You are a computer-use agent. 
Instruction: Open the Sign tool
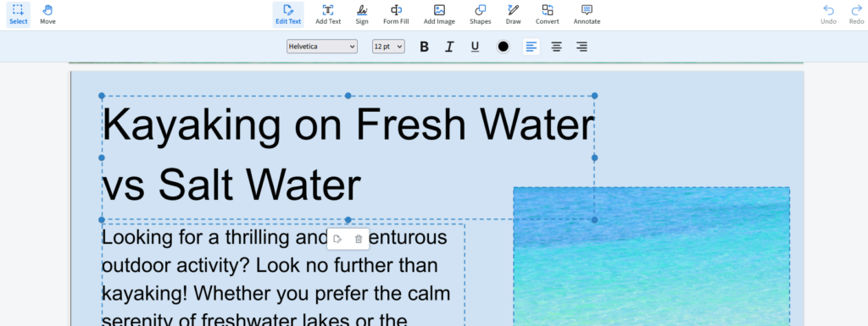[x=362, y=15]
